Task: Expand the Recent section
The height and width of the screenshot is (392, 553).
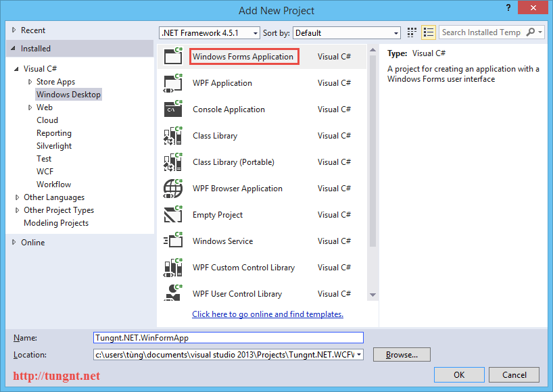Action: tap(14, 30)
